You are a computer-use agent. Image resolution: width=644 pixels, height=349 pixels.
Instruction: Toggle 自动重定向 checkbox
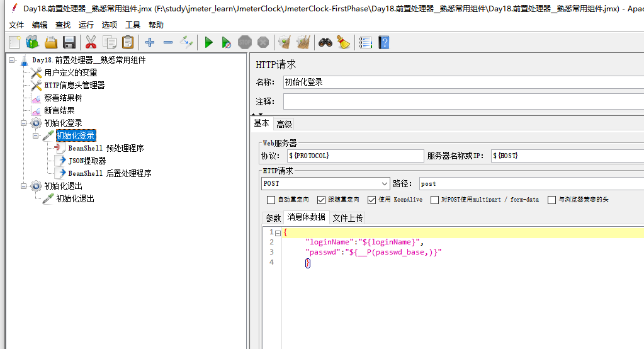pyautogui.click(x=271, y=200)
